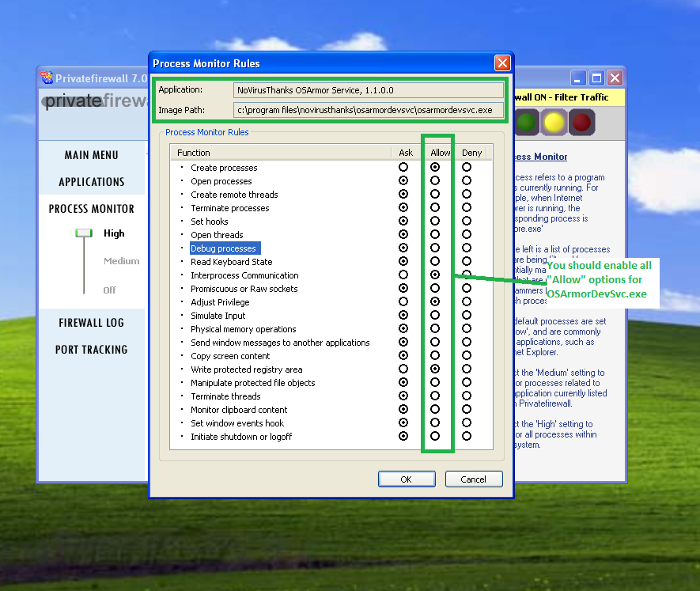Deny Initiate shutdown or logoff
This screenshot has width=700, height=591.
point(467,436)
